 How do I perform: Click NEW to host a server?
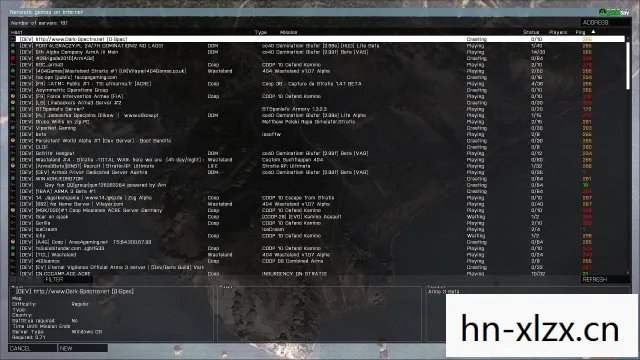pos(83,348)
